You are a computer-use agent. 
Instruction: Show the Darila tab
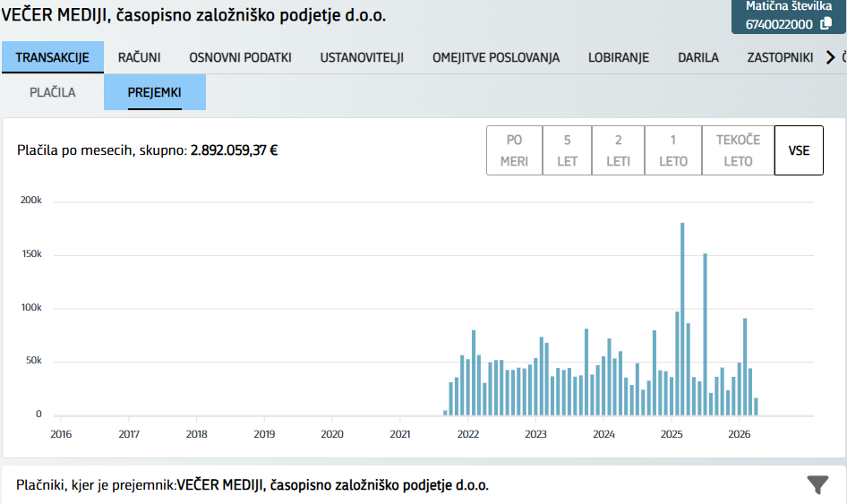pyautogui.click(x=697, y=57)
